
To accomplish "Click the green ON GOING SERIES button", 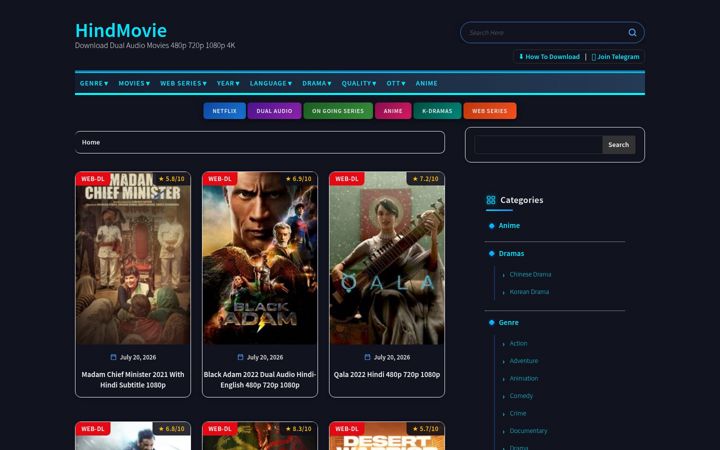I will point(338,111).
